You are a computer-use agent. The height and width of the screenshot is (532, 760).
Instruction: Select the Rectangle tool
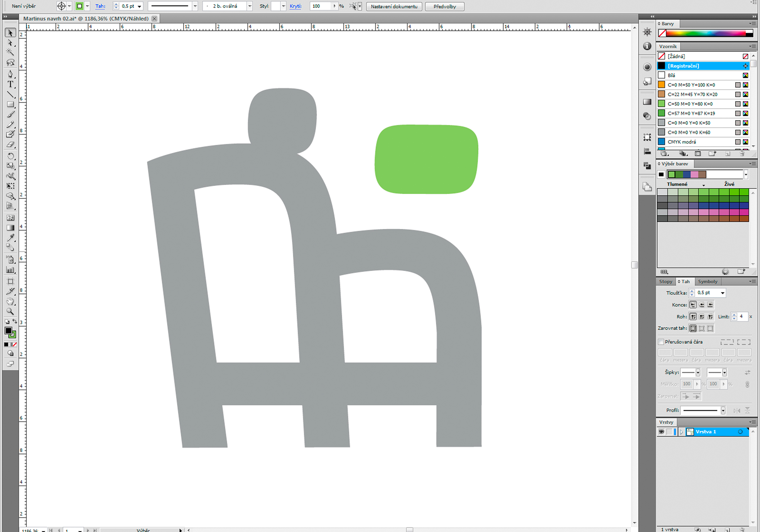10,104
